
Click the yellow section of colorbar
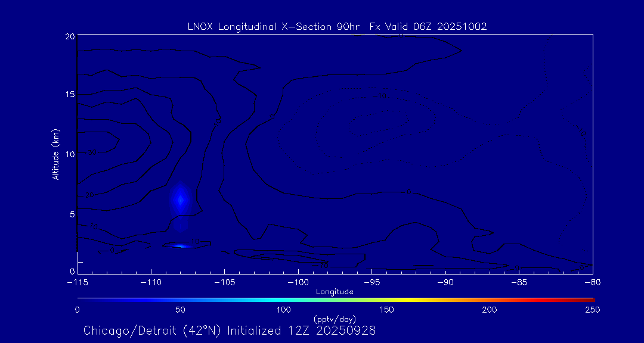(x=407, y=300)
